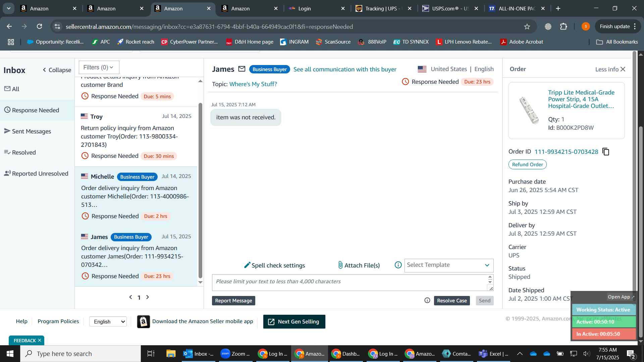This screenshot has height=362, width=644.
Task: Click the message reply text box
Action: pos(349,283)
